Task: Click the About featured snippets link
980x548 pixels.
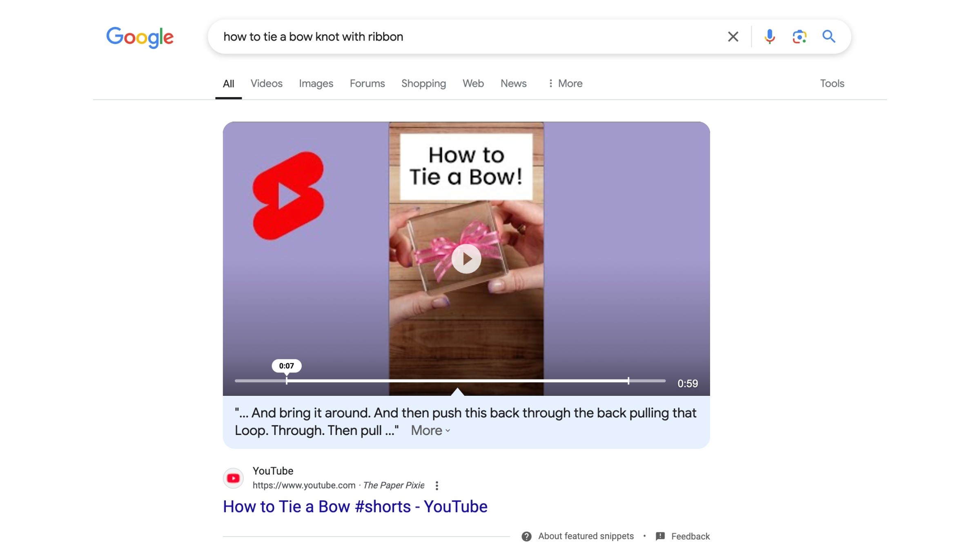Action: 586,536
